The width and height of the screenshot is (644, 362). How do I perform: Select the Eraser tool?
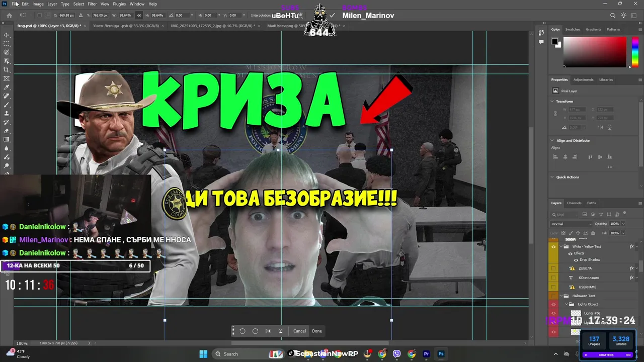7,131
